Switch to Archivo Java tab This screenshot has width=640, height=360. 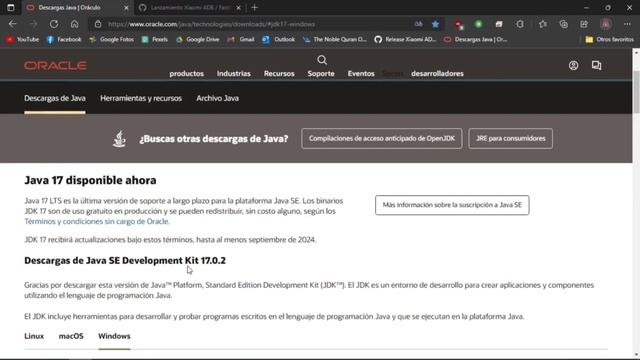(x=218, y=98)
